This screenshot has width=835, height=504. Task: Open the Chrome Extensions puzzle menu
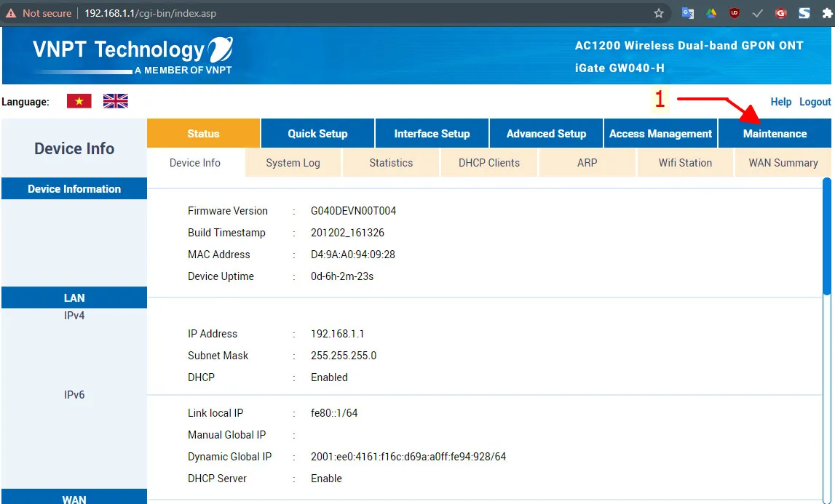[826, 13]
